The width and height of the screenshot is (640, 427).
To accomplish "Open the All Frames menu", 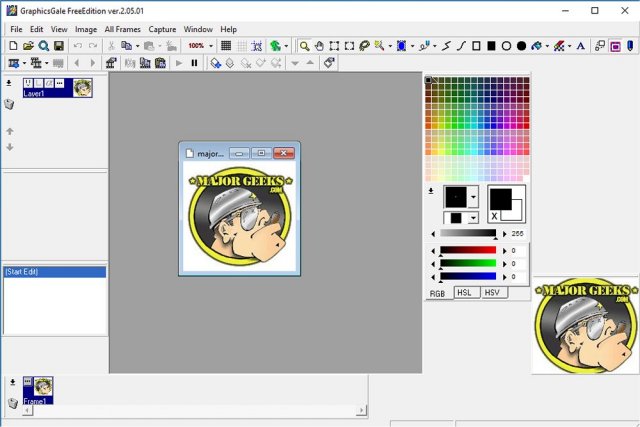I will tap(123, 30).
